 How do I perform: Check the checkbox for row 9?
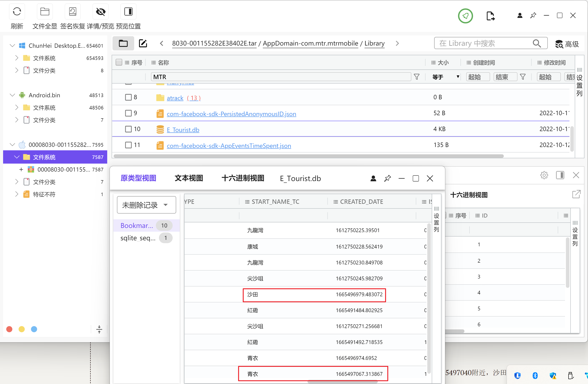pyautogui.click(x=128, y=113)
